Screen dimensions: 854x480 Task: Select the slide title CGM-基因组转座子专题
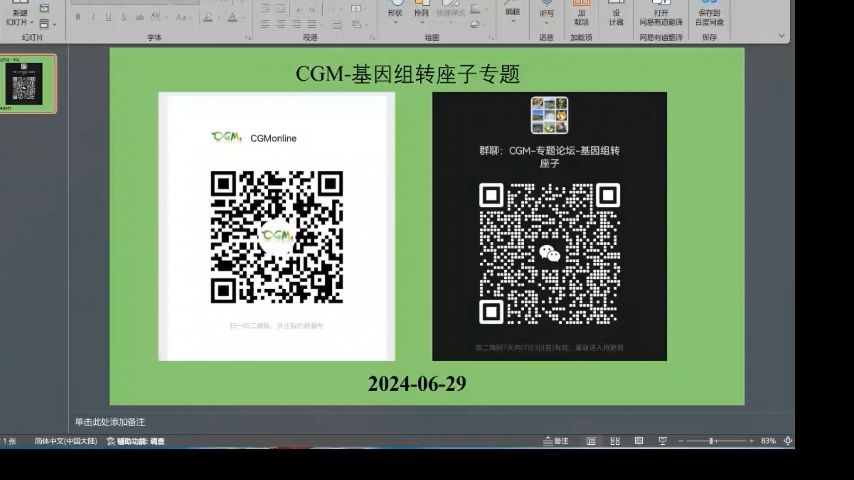pos(408,74)
